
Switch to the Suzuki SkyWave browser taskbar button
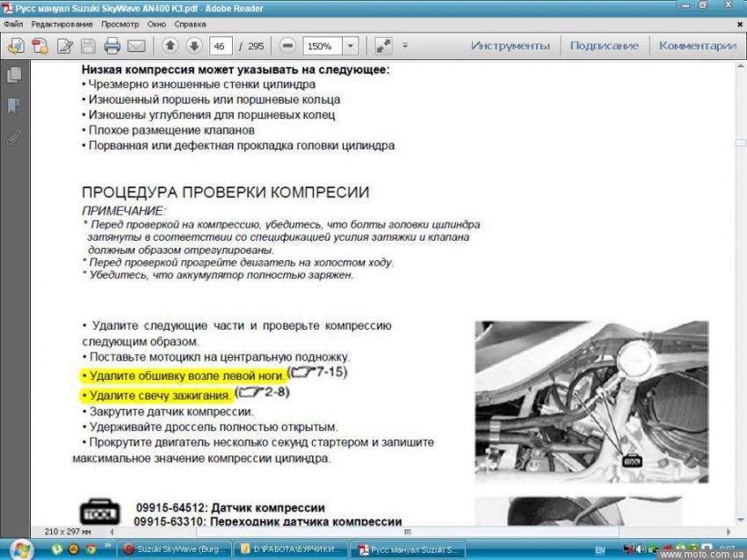(174, 549)
